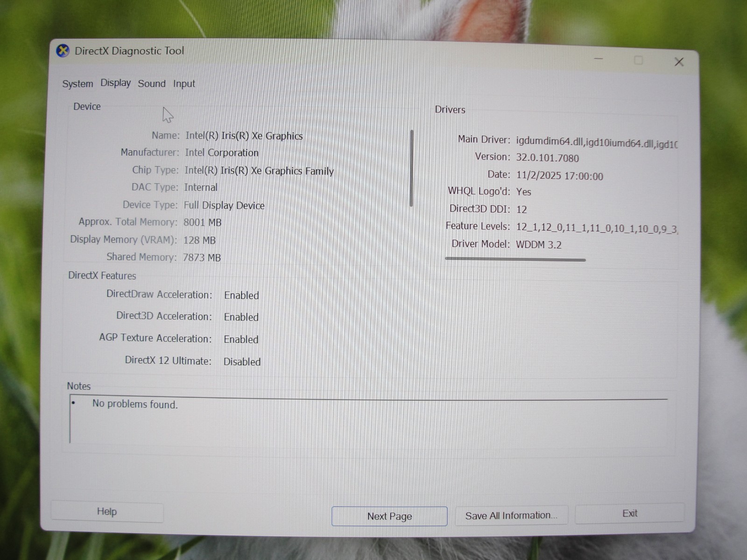
Task: Click the 'Chip Type:' label
Action: click(155, 170)
